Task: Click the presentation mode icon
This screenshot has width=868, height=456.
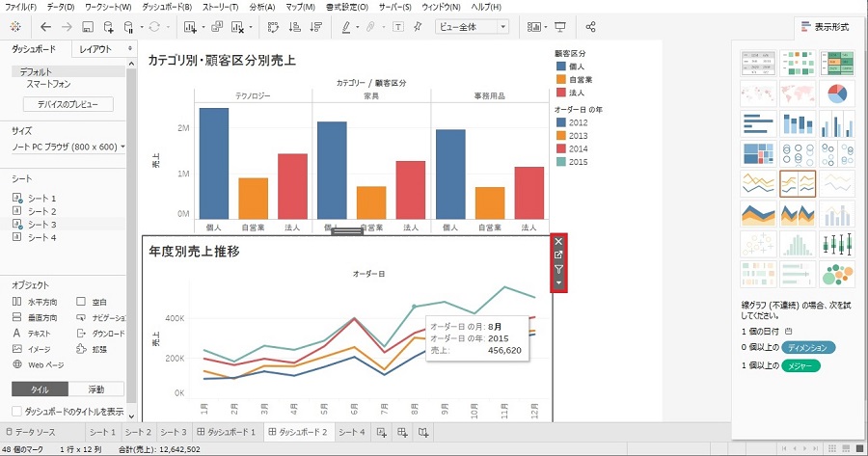Action: pos(588,27)
